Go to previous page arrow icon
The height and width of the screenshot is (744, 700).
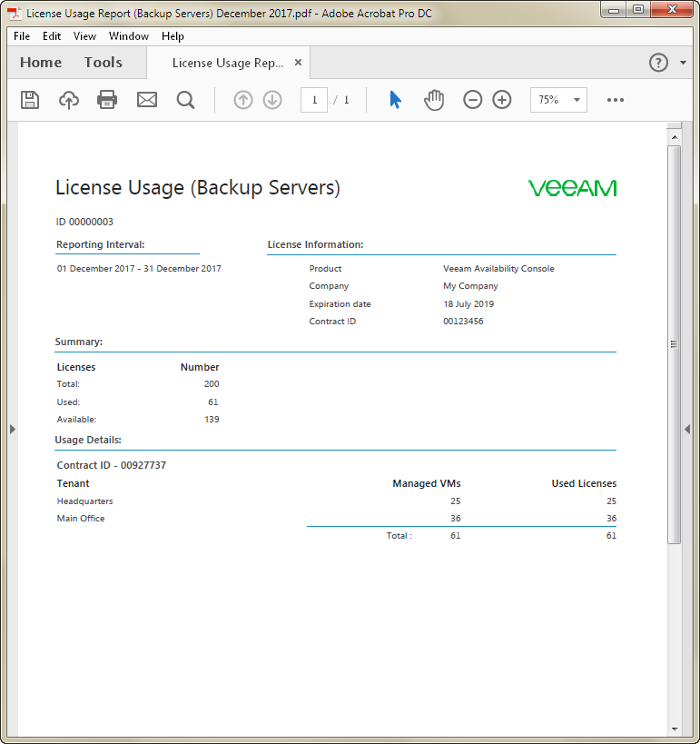tap(243, 100)
